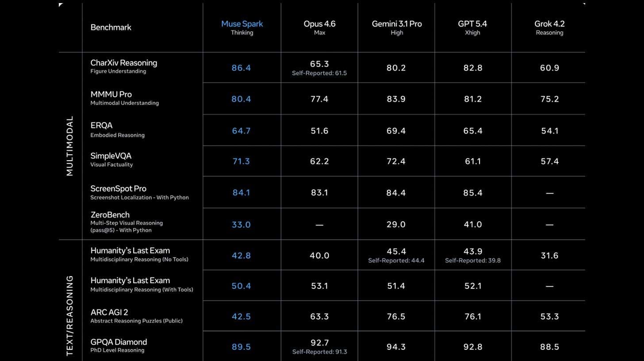Viewport: 644px width, 361px height.
Task: Click the SimpleVQA benchmark name
Action: [111, 156]
